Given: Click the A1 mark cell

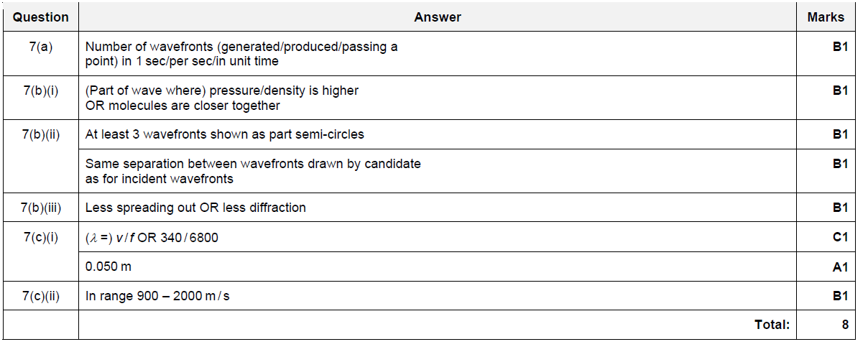Looking at the screenshot, I should pyautogui.click(x=840, y=267).
